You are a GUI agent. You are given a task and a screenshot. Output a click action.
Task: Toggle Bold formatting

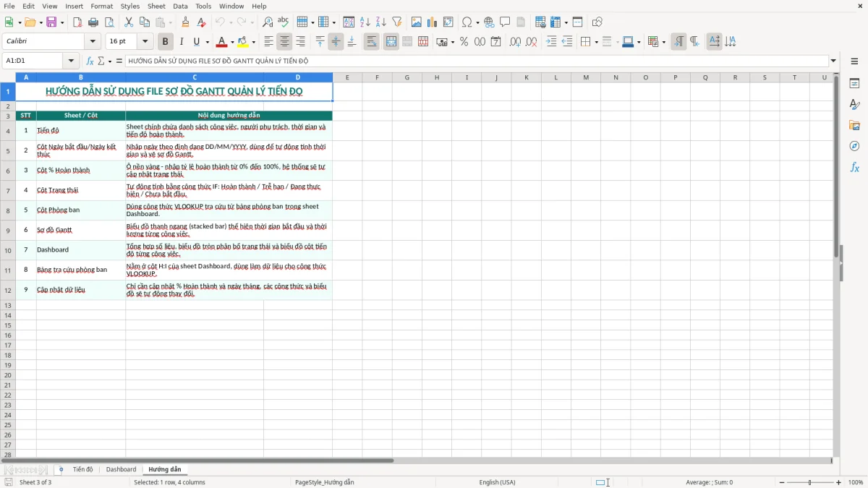pos(165,42)
